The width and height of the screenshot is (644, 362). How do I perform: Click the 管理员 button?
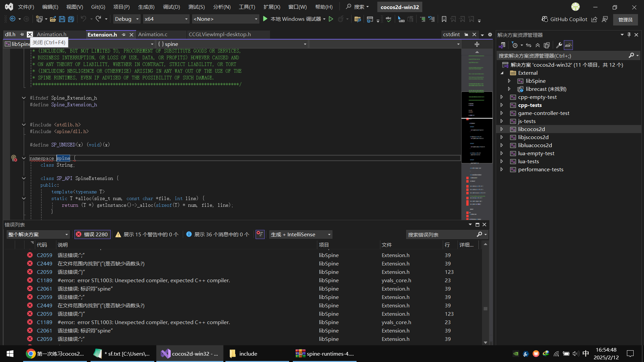click(x=625, y=20)
